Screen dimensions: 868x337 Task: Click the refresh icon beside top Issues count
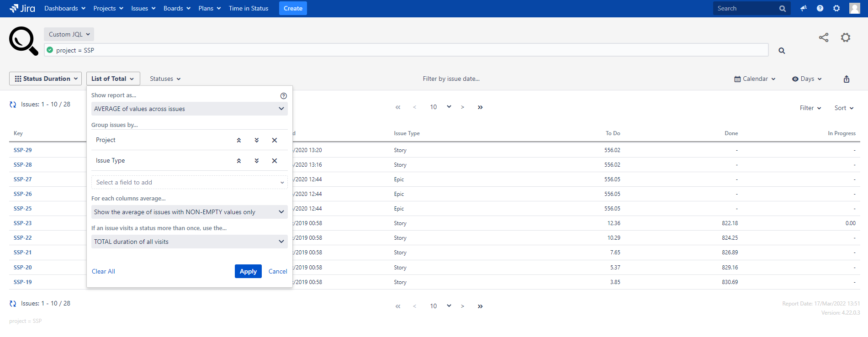pos(13,105)
